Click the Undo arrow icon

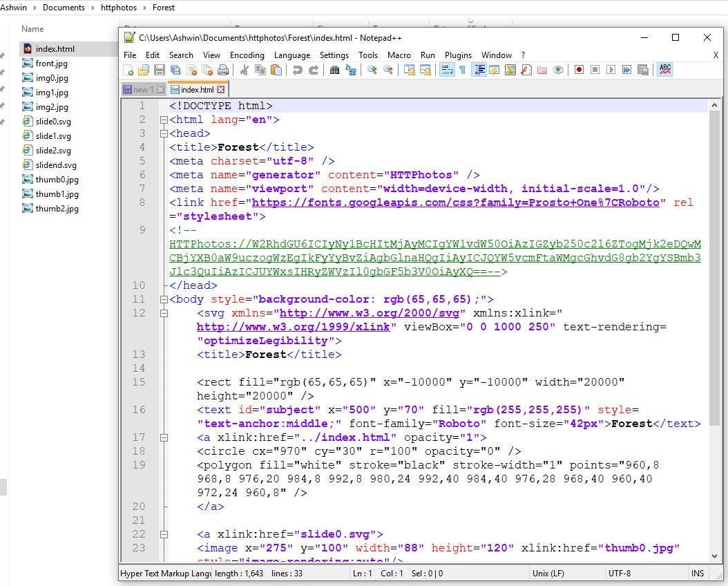pyautogui.click(x=297, y=70)
